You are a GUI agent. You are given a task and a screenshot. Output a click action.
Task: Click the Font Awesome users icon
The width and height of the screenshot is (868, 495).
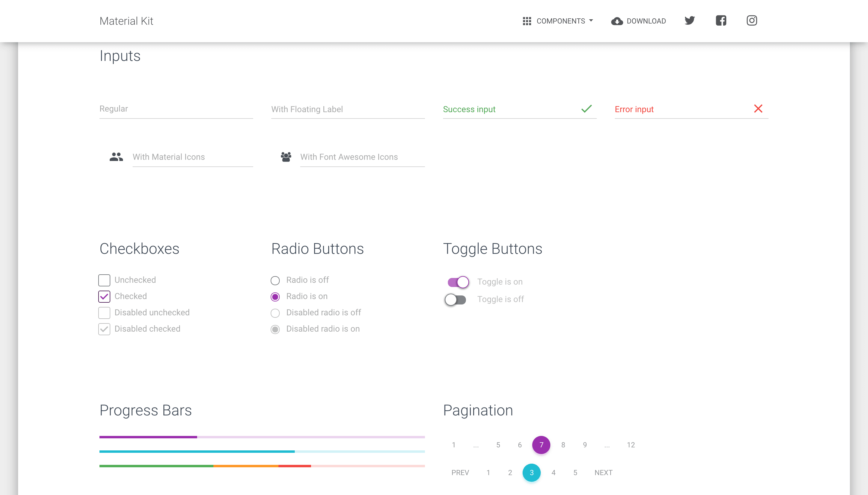[x=286, y=157]
